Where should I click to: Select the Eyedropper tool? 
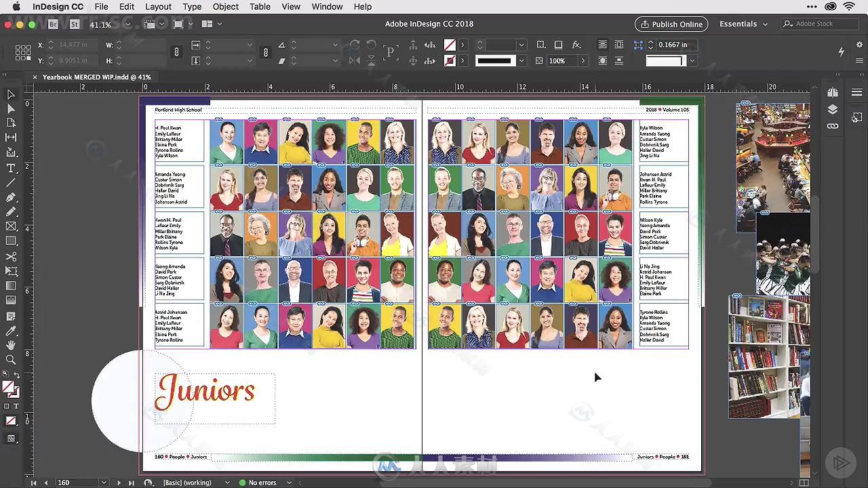10,331
